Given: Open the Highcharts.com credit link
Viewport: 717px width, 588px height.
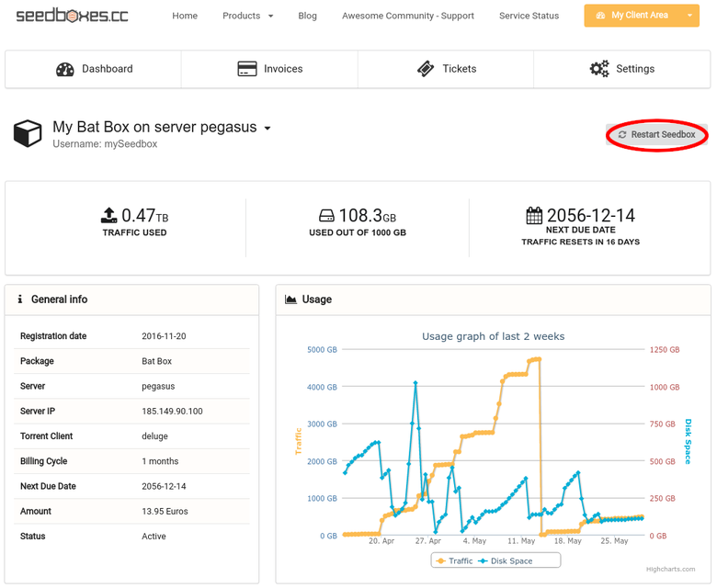Looking at the screenshot, I should (670, 570).
